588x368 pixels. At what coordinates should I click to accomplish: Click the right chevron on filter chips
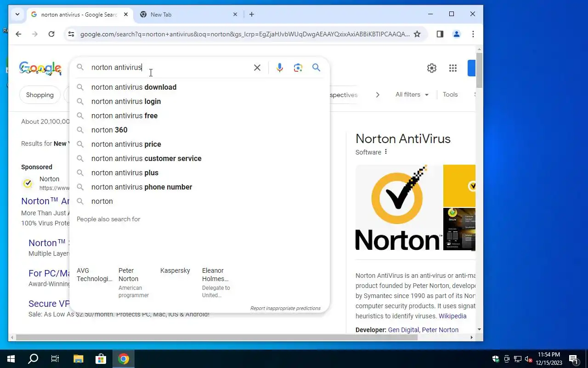pyautogui.click(x=378, y=95)
